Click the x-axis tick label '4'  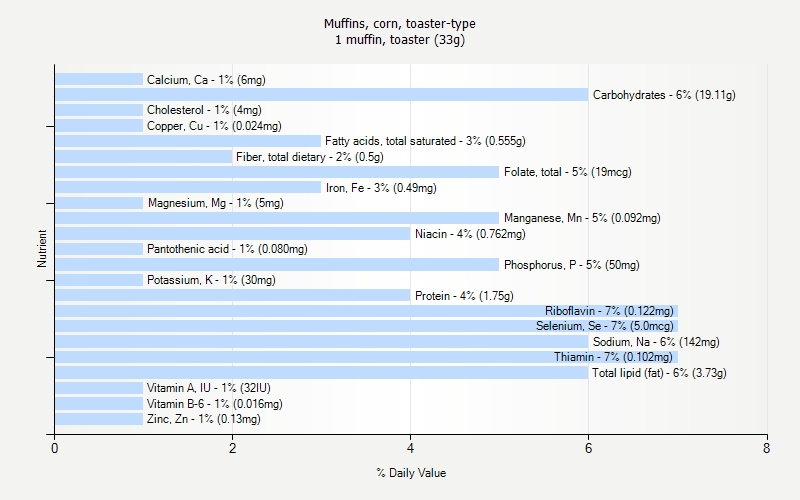click(410, 448)
